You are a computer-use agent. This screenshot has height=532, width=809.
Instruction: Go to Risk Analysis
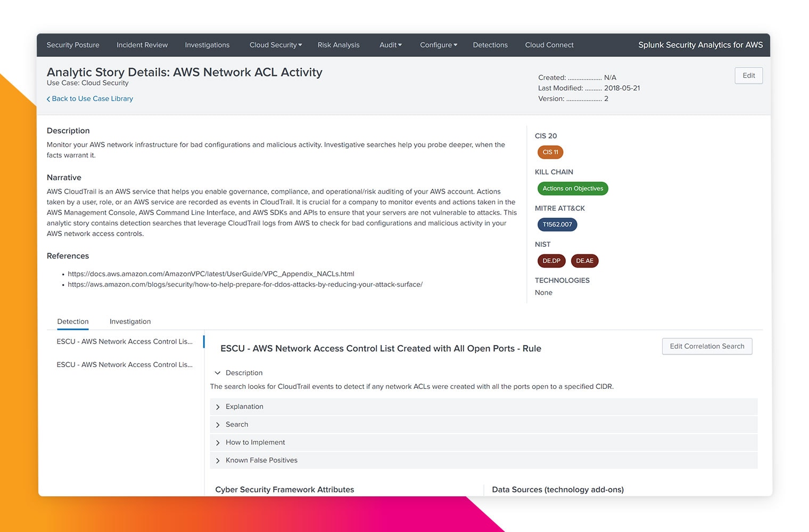pos(339,45)
